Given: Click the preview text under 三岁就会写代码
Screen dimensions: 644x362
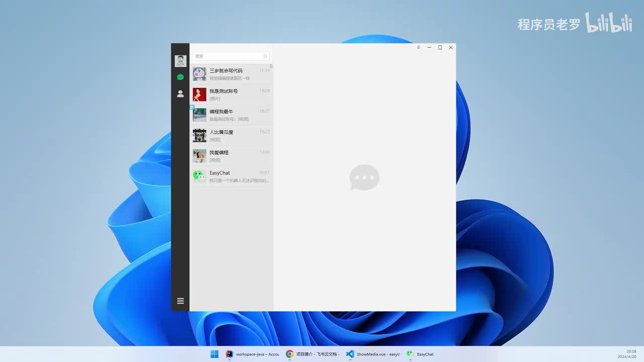Looking at the screenshot, I should (229, 78).
